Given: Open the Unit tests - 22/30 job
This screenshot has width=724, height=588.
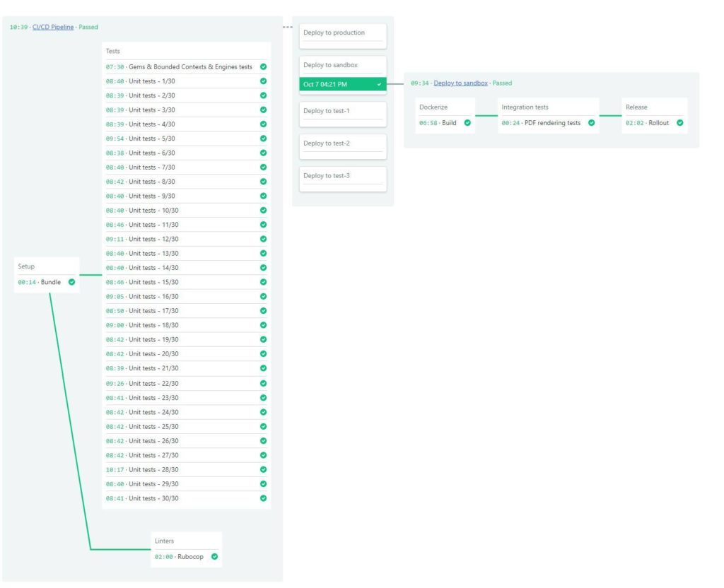Looking at the screenshot, I should point(153,384).
